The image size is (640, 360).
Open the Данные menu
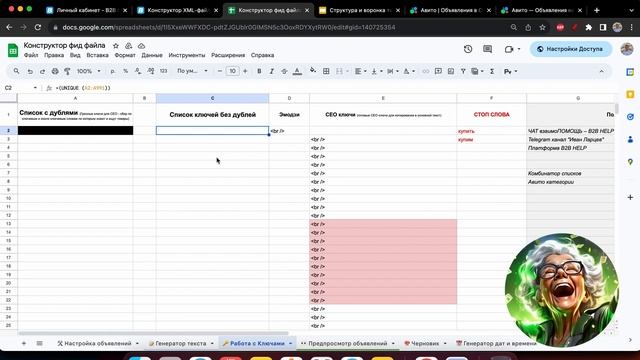[152, 55]
